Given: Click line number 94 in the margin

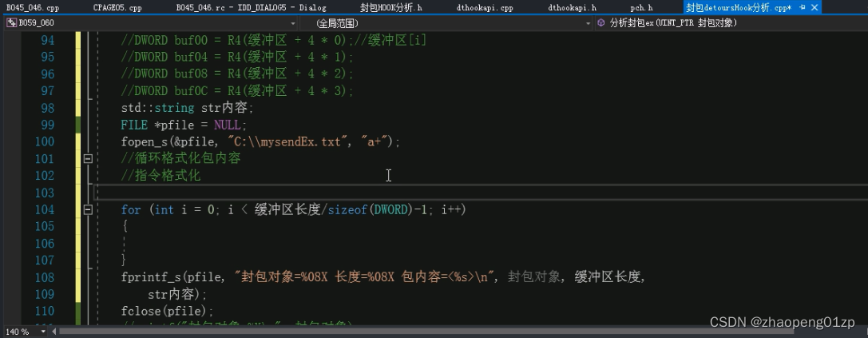Looking at the screenshot, I should [x=48, y=41].
